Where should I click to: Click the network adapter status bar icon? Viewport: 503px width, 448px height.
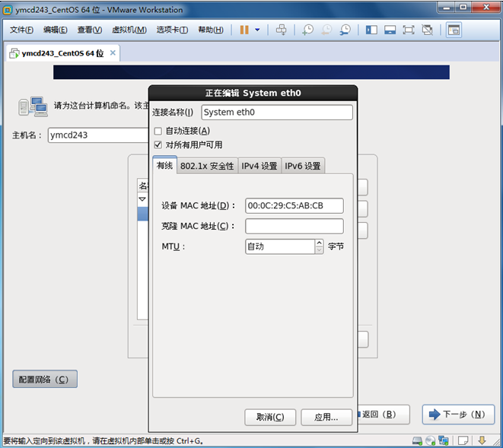444,441
